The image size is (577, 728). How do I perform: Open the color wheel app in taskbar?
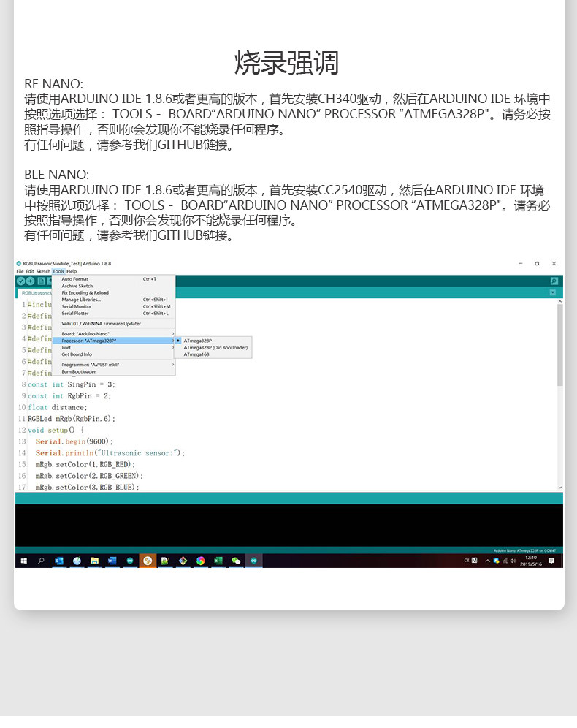click(200, 561)
